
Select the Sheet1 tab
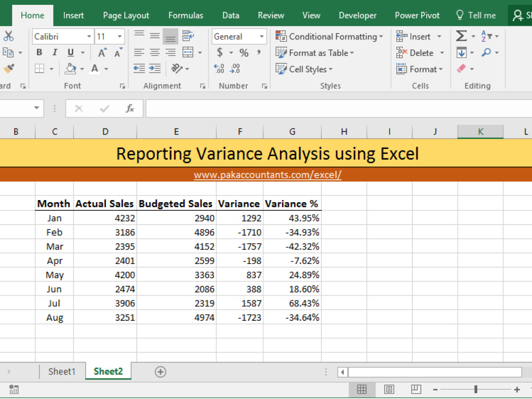(x=62, y=371)
